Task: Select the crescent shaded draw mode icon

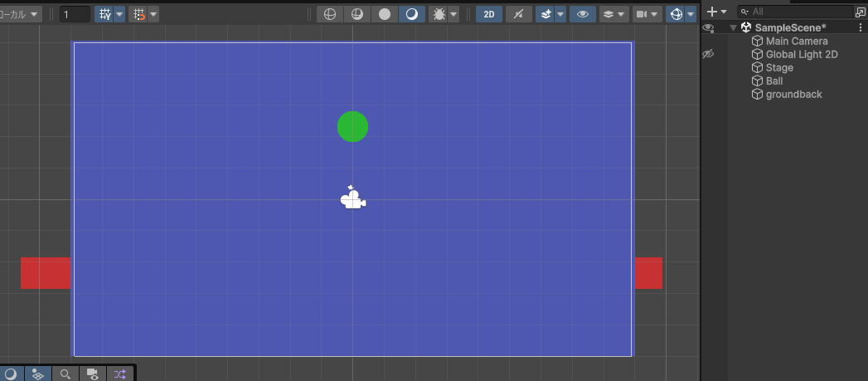Action: 412,14
